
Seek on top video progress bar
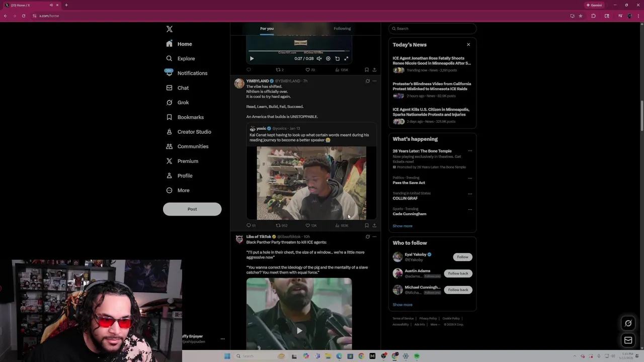299,51
